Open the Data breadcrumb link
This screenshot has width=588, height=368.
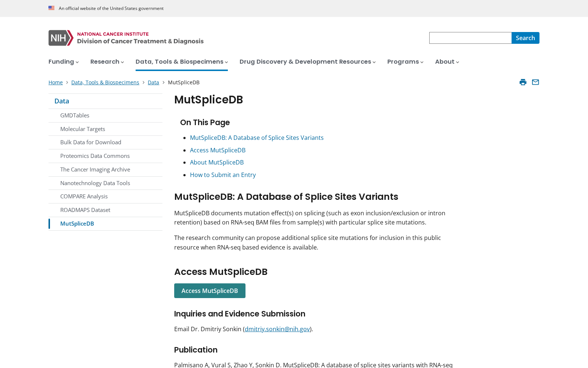click(x=153, y=82)
